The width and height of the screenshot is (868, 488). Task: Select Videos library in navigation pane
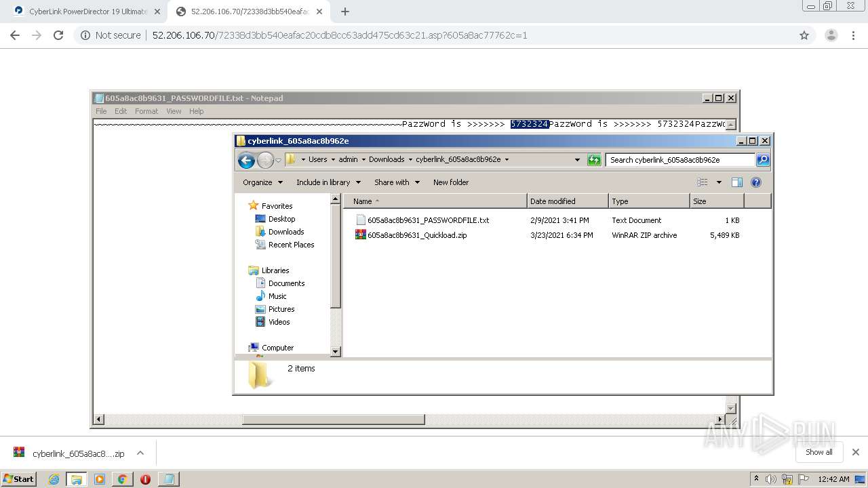pyautogui.click(x=273, y=322)
